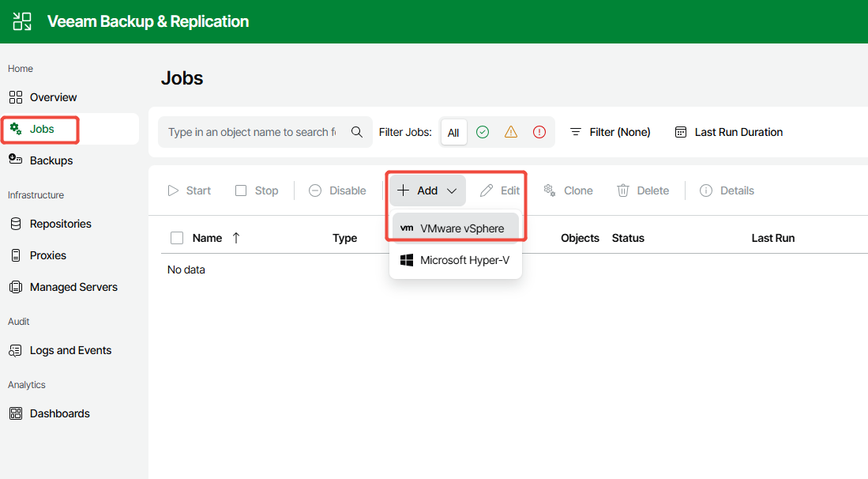The width and height of the screenshot is (868, 479).
Task: Open the Filter (None) options
Action: 610,132
